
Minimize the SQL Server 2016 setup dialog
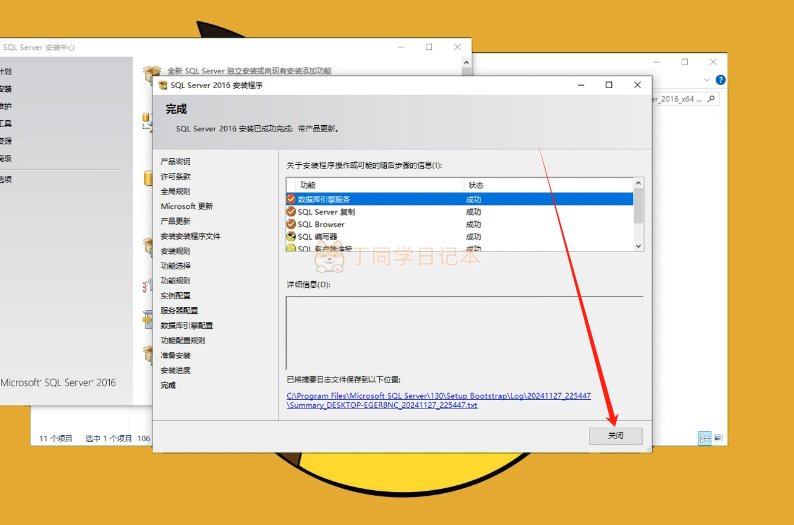click(581, 85)
